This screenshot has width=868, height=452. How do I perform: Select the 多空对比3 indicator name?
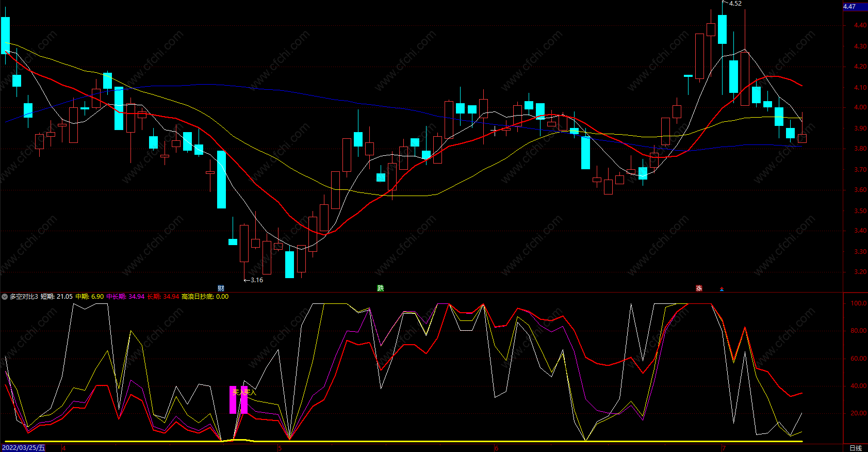[x=24, y=297]
